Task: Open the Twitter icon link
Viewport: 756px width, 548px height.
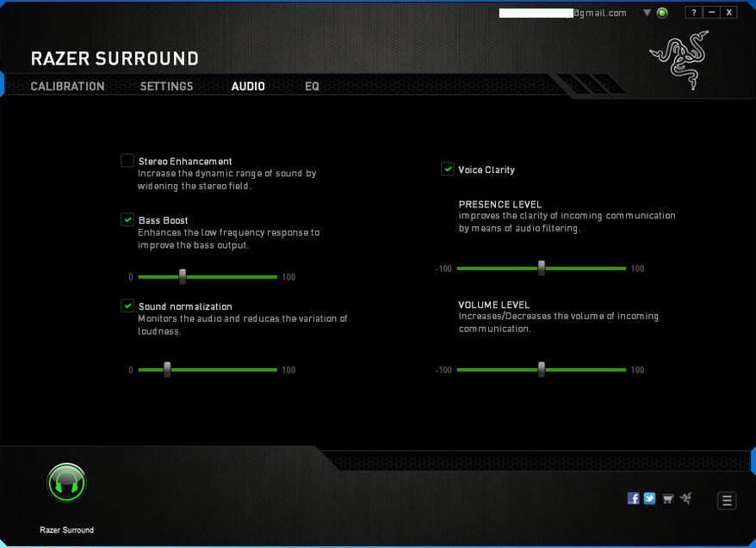Action: pos(649,498)
